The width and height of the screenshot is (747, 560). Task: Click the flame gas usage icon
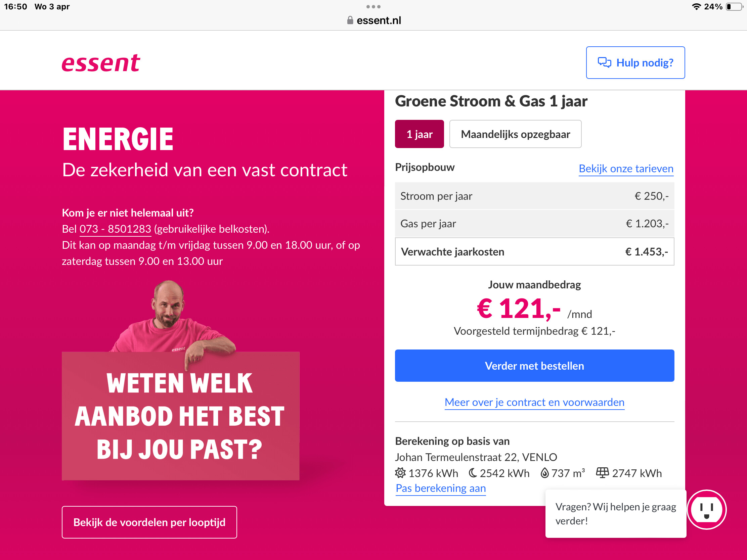pyautogui.click(x=544, y=473)
